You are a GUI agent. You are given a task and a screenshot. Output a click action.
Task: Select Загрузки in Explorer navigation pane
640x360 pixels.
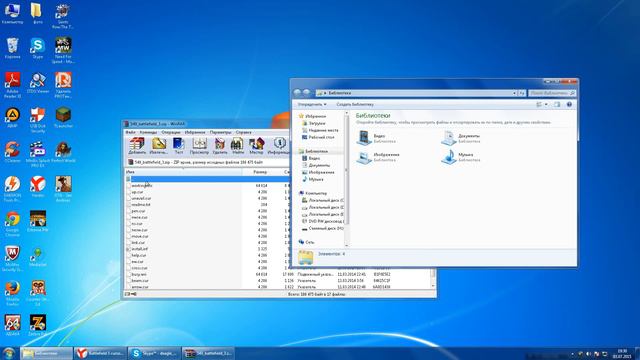[x=317, y=123]
